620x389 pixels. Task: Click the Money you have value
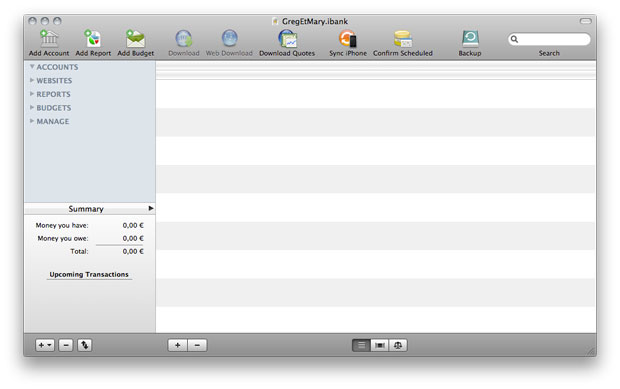(x=133, y=225)
